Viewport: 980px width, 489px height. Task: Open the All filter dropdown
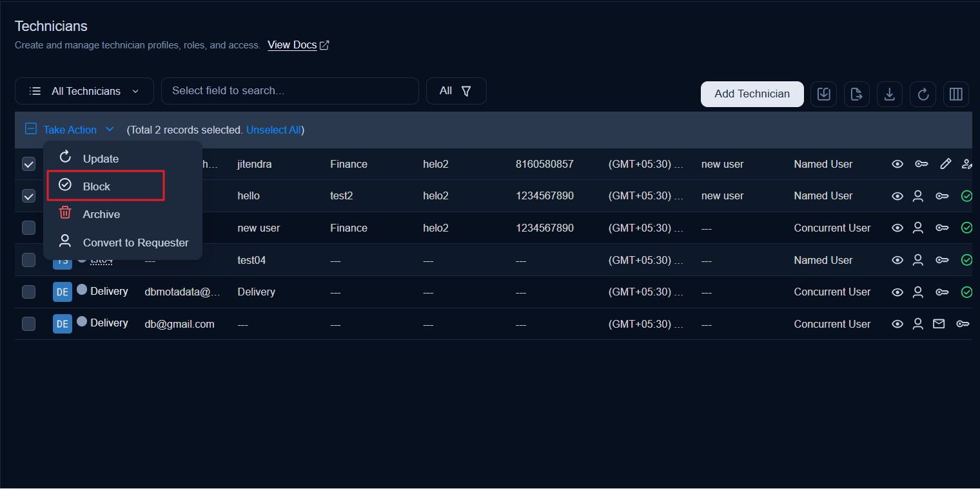[456, 91]
